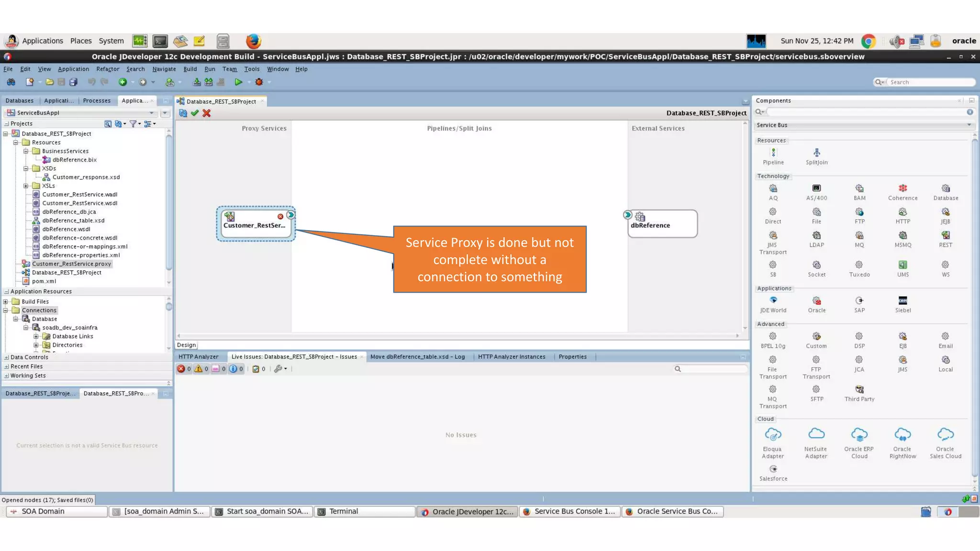Screen dimensions: 980x551
Task: Toggle the errors filter in Issues
Action: click(184, 369)
